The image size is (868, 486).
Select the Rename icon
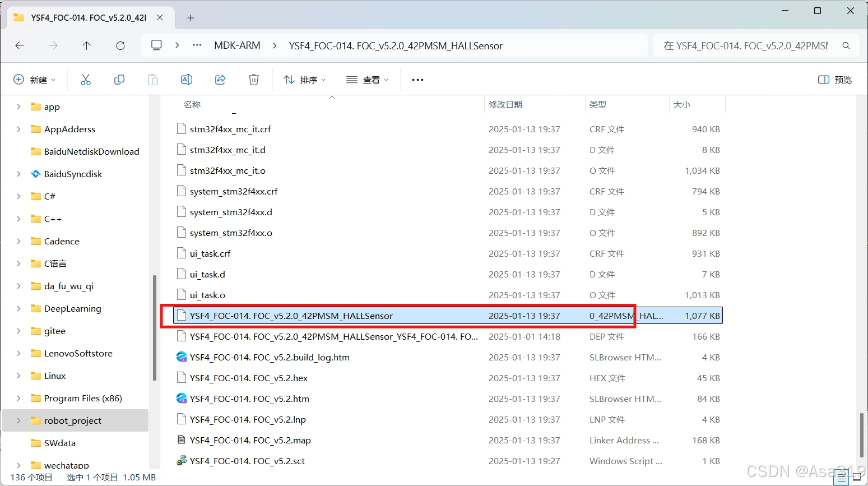click(186, 79)
